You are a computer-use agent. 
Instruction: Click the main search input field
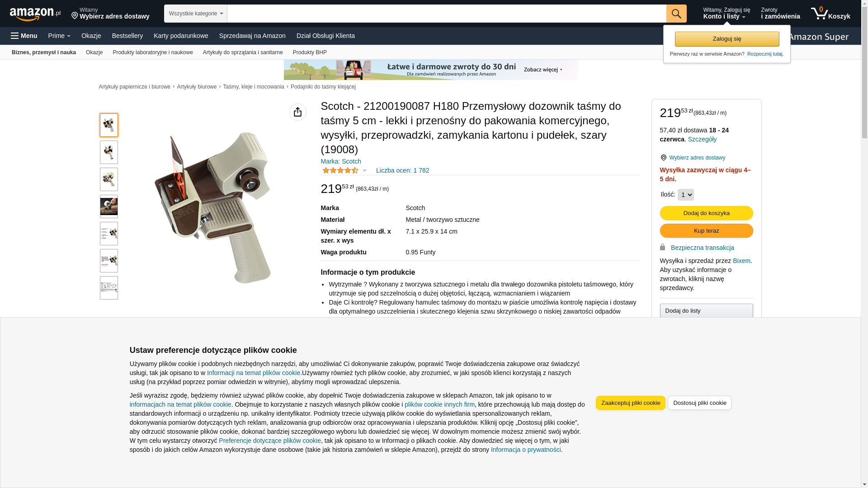(x=447, y=14)
